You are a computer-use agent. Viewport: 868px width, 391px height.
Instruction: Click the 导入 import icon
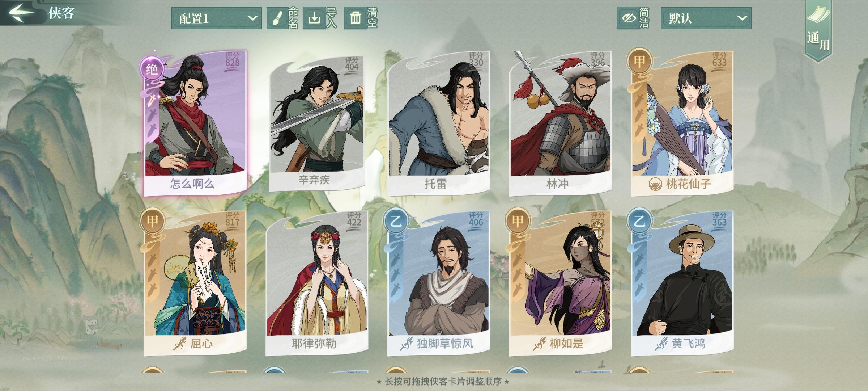pos(314,18)
